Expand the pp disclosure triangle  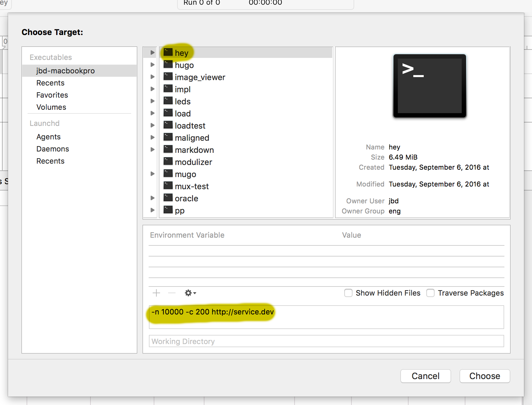152,210
